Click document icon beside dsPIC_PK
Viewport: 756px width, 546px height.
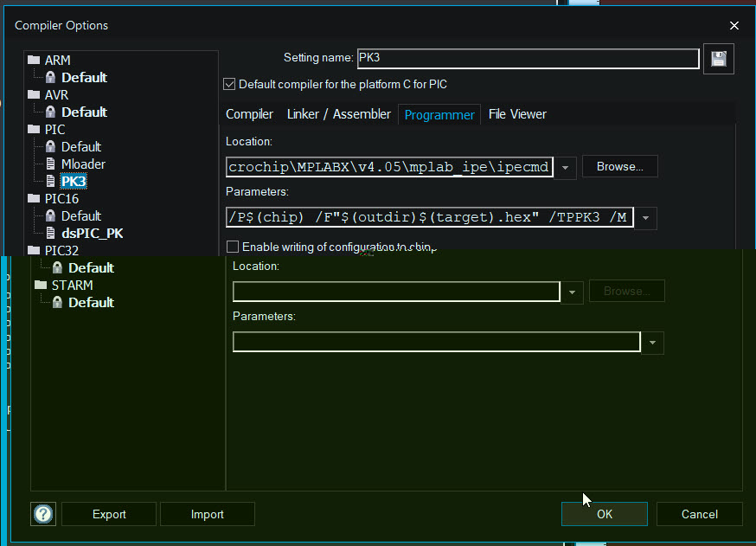pyautogui.click(x=51, y=233)
